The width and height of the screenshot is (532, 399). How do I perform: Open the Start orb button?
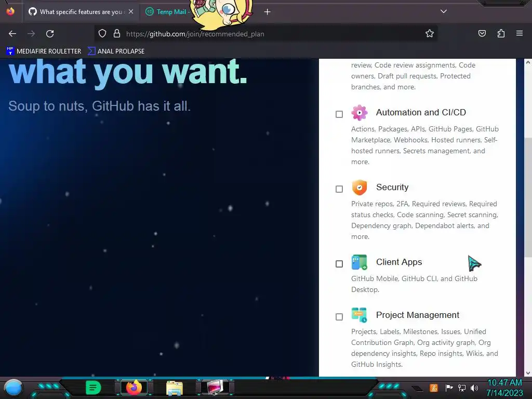pyautogui.click(x=14, y=388)
